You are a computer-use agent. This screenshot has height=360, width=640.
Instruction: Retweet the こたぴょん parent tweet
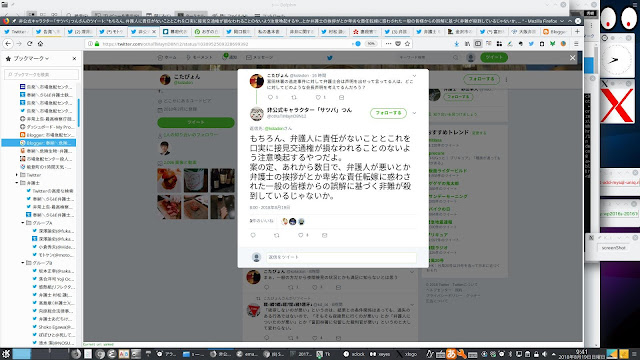pos(294,98)
